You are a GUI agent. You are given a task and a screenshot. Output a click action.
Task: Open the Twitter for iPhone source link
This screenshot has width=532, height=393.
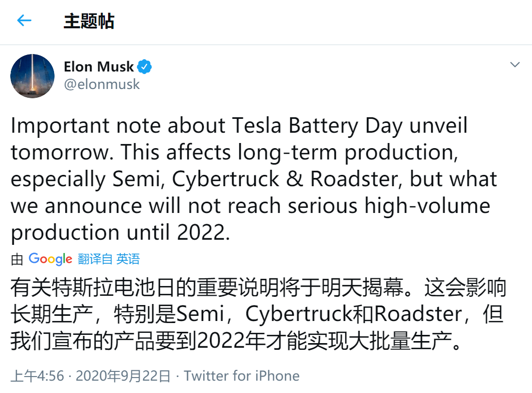point(242,376)
